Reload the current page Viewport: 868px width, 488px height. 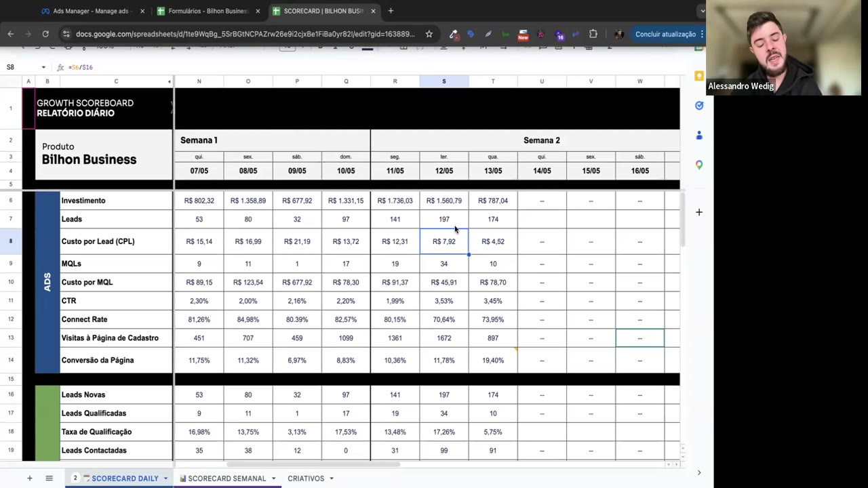point(45,34)
